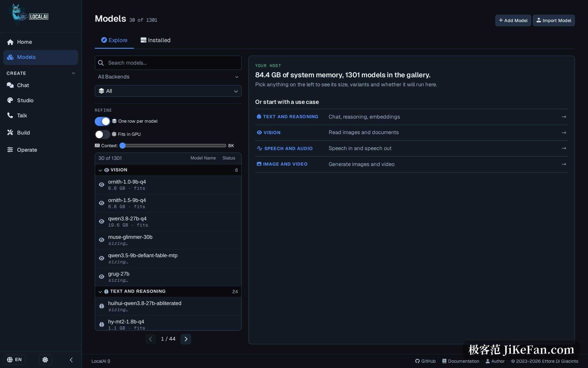Click the LocalAI llama logo
The height and width of the screenshot is (368, 588).
[28, 15]
